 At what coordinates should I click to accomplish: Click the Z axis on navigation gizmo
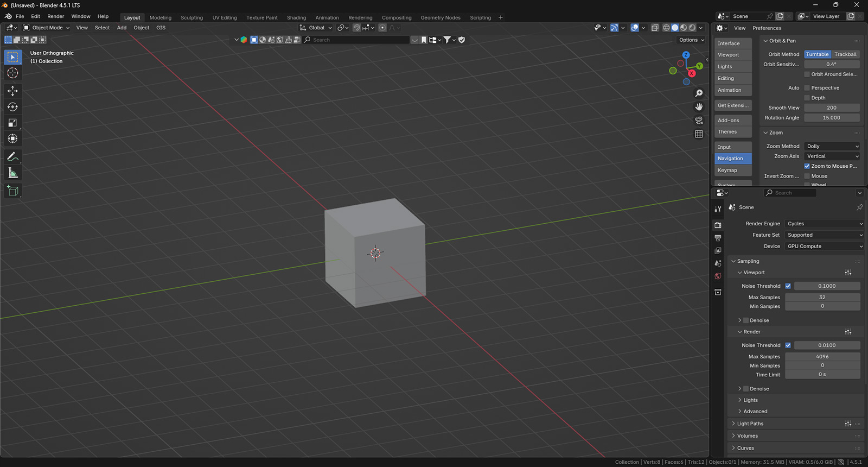(x=686, y=55)
